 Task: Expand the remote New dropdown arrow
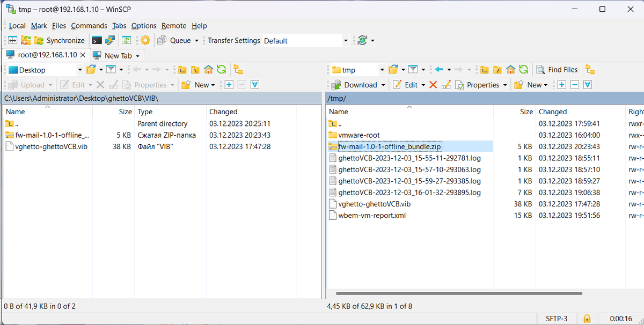tap(545, 85)
